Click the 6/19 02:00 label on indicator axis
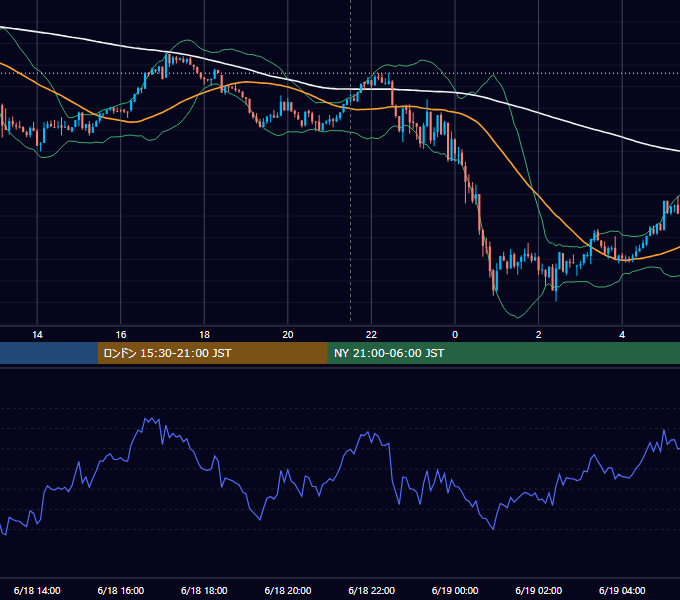This screenshot has height=600, width=680. [539, 590]
